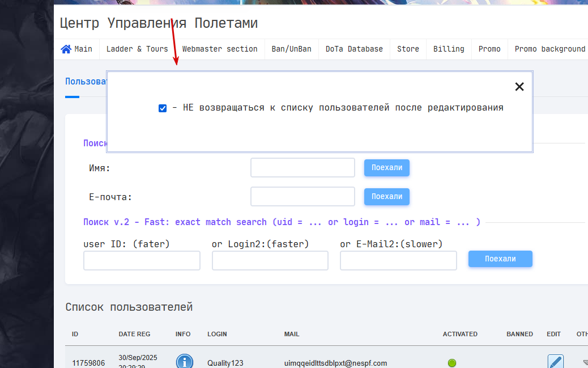Open the Ladder & Tours menu
This screenshot has height=368, width=588.
click(x=137, y=49)
